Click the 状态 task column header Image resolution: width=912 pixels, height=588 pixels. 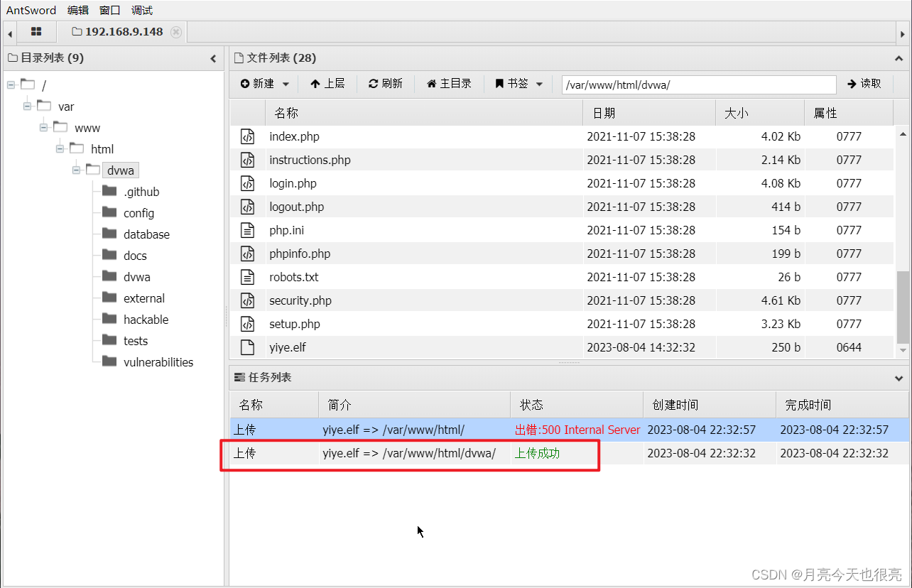(577, 405)
